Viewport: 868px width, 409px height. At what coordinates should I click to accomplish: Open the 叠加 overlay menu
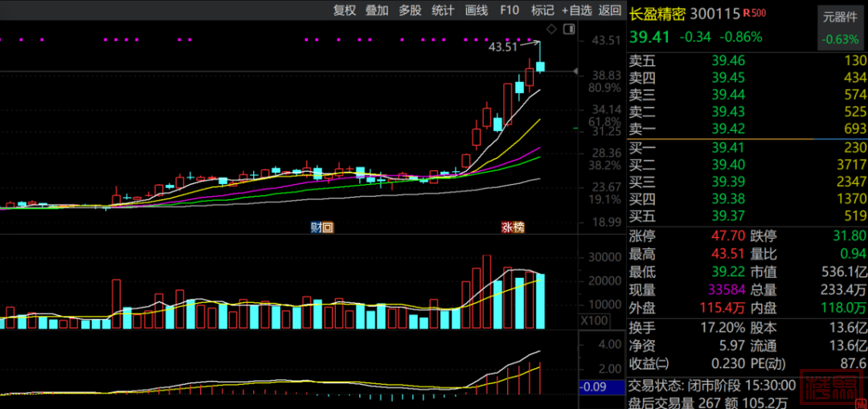point(377,10)
